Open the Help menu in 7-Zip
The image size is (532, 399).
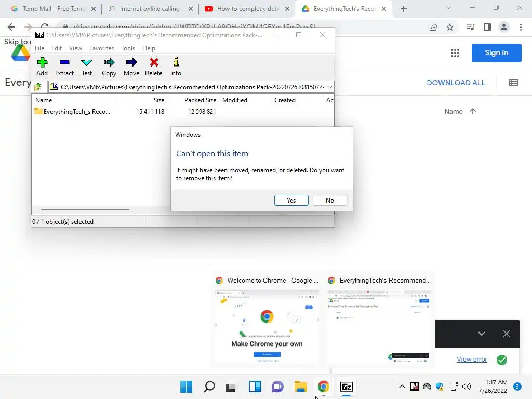coord(149,48)
